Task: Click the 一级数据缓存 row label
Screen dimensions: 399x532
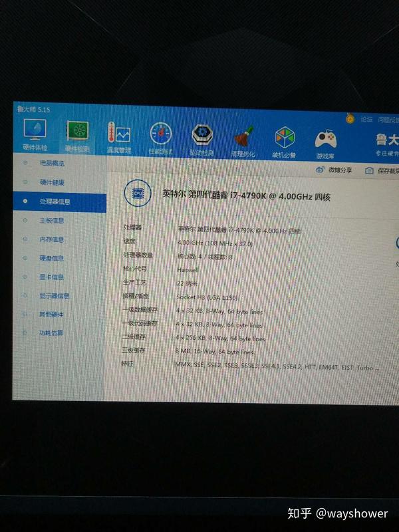Action: 140,309
